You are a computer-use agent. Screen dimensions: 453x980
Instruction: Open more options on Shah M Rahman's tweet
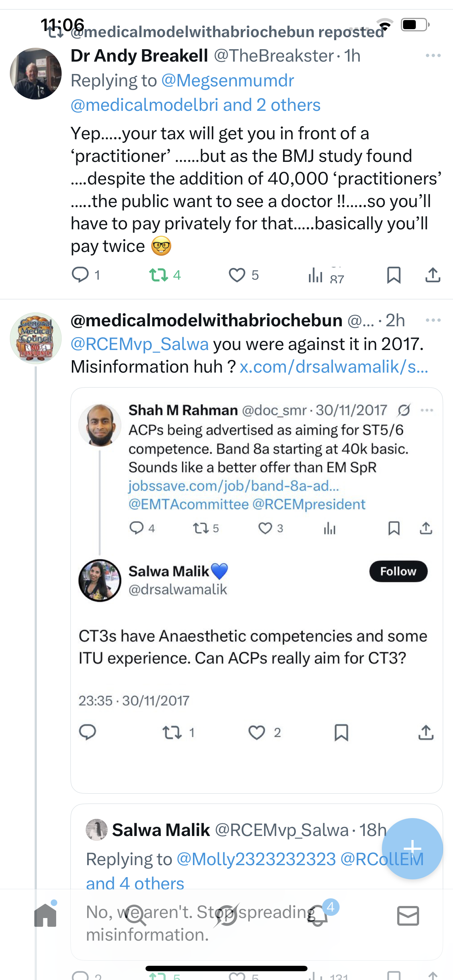(x=427, y=410)
